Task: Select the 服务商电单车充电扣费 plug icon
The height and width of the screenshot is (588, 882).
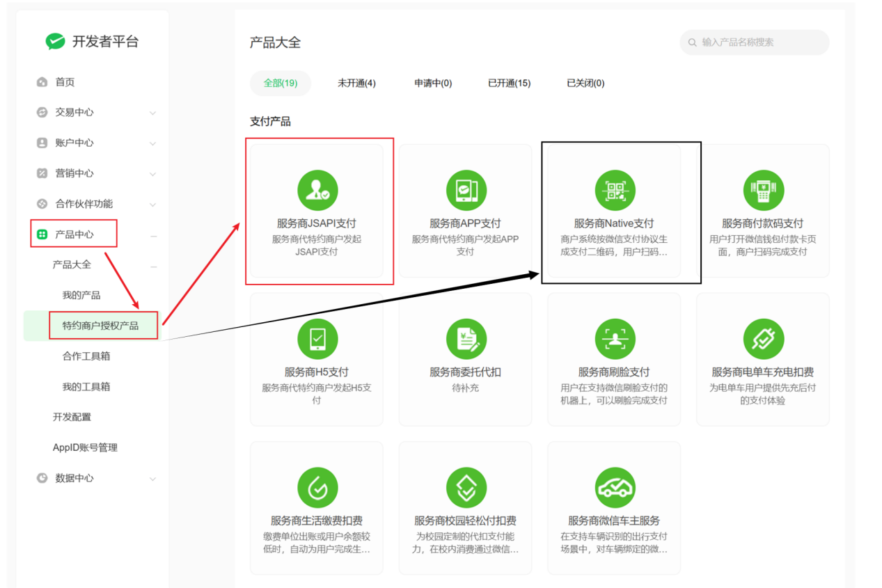Action: pos(763,339)
